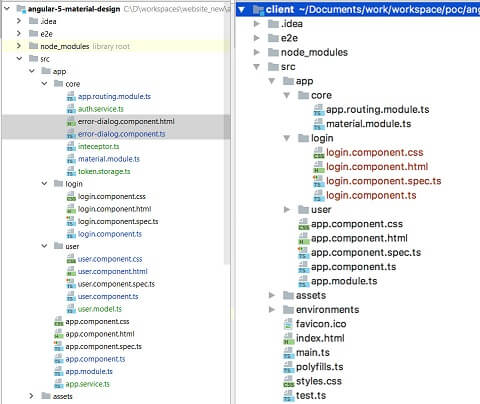Click the TypeScript icon beside main.ts
The image size is (480, 404).
pos(288,353)
